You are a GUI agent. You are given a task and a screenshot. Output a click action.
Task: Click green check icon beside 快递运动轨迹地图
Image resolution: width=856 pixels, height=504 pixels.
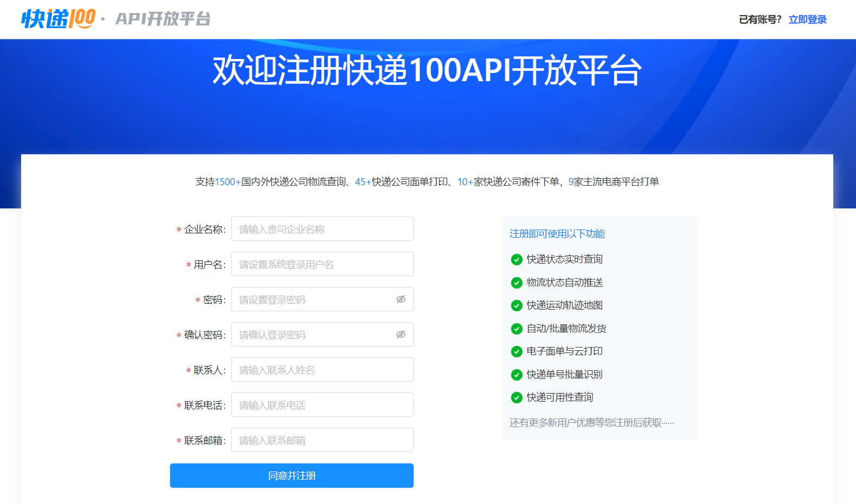[x=517, y=305]
